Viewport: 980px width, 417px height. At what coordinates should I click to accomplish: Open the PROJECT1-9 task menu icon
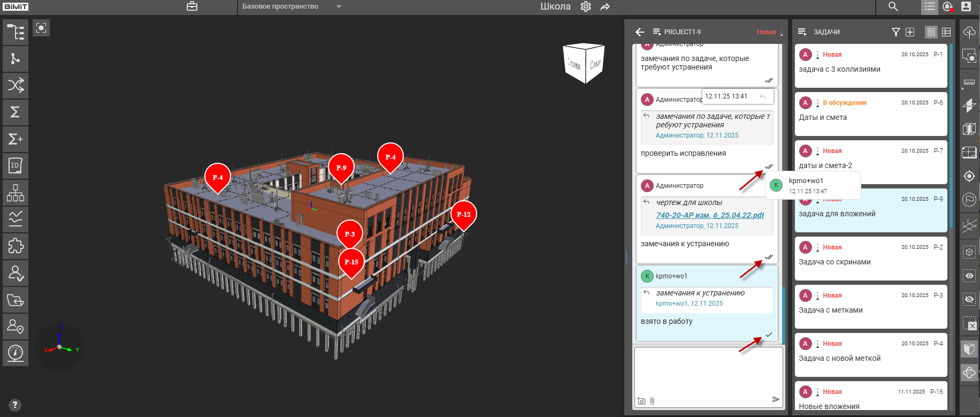click(x=656, y=32)
